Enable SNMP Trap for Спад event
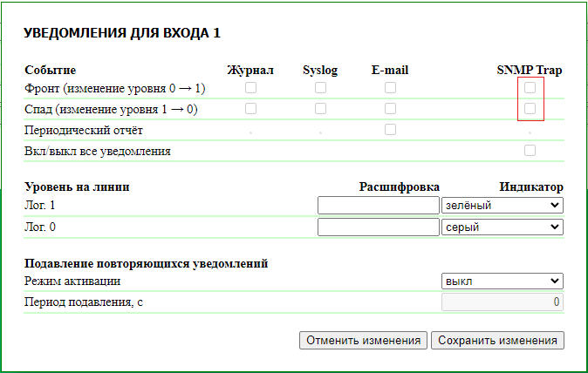 [530, 108]
